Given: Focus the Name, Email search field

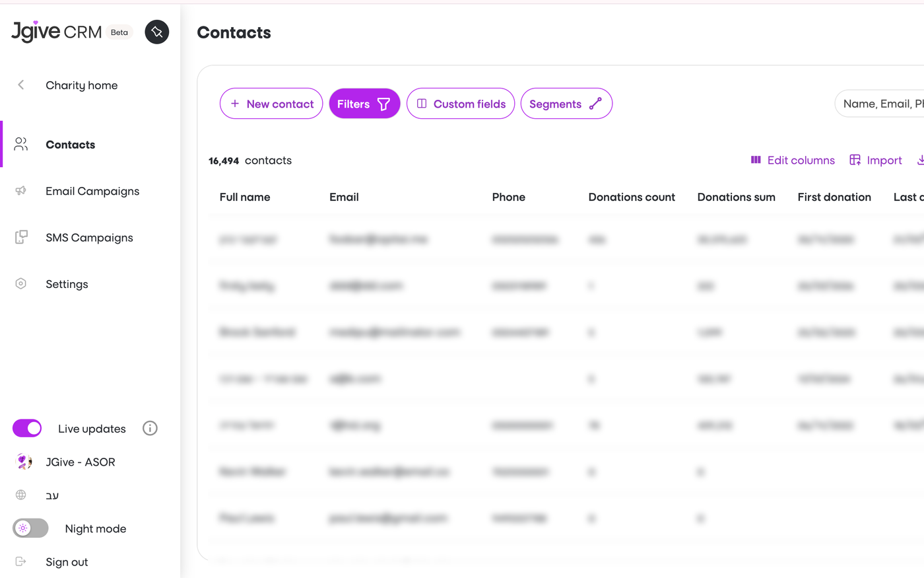Looking at the screenshot, I should (x=879, y=104).
